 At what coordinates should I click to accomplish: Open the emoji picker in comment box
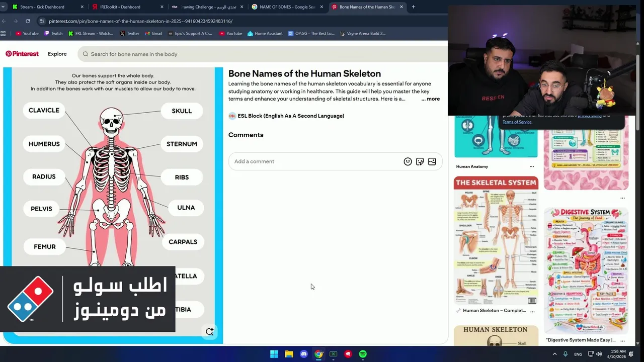(x=408, y=161)
